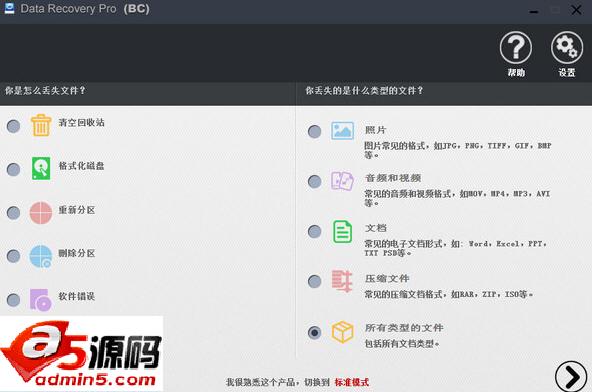Screen dimensions: 592x392
Task: Select the 软件错误 radio button
Action: [x=14, y=300]
